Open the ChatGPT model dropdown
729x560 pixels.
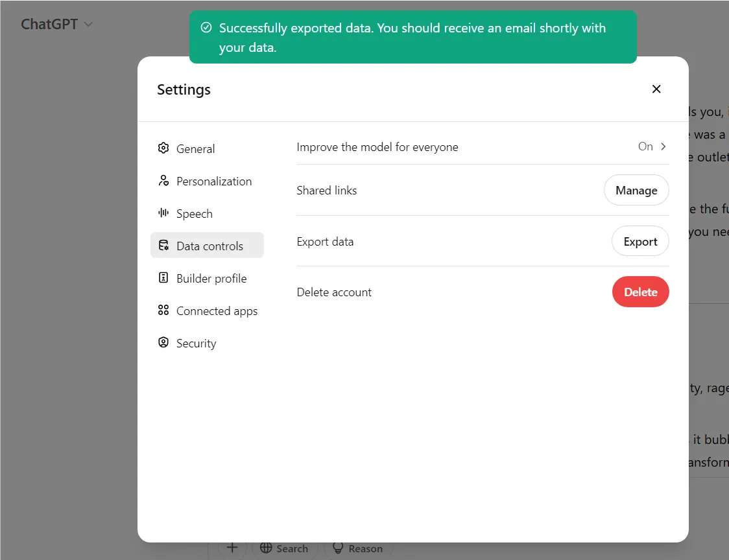(x=56, y=24)
